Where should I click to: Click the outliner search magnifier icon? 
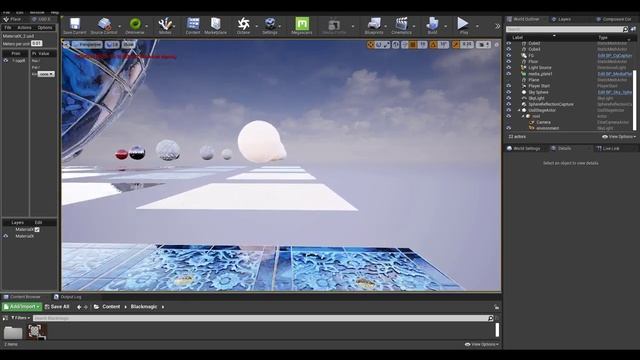point(625,29)
